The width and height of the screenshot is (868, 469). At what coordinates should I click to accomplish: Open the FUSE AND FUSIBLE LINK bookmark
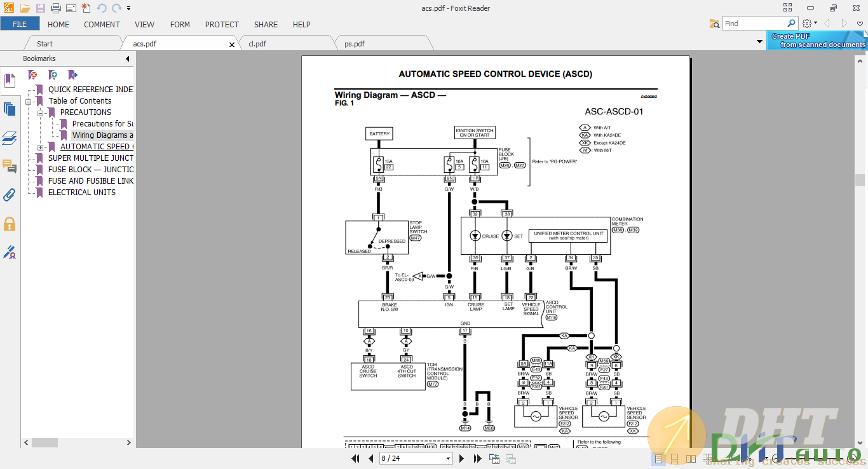[x=91, y=181]
